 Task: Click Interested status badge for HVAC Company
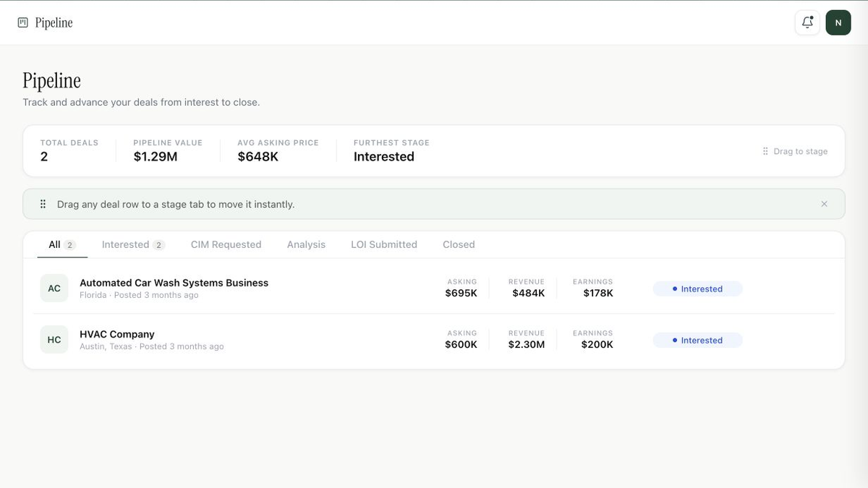(697, 340)
